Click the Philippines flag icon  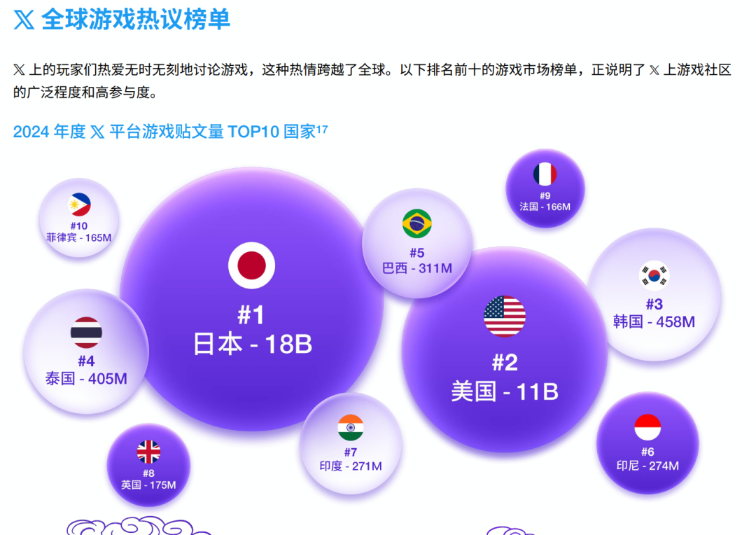[x=79, y=204]
